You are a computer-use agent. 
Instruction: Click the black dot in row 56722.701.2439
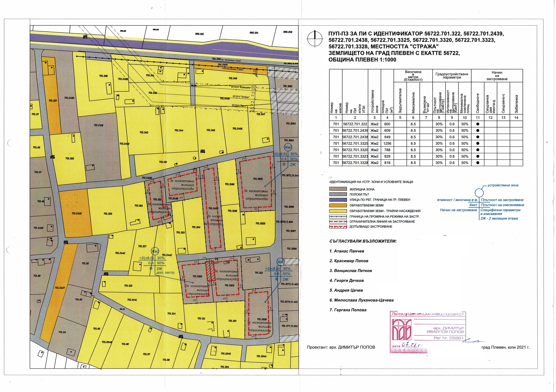(478, 130)
